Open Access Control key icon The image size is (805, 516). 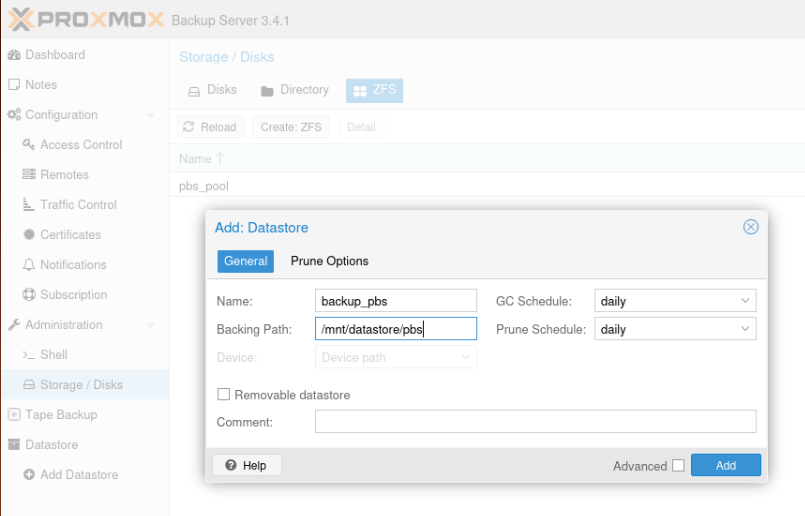pos(29,145)
